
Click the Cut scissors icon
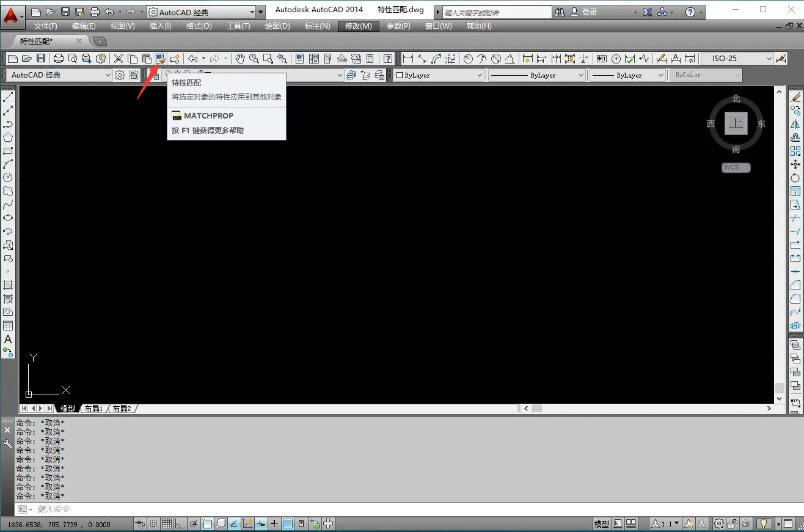(x=119, y=59)
